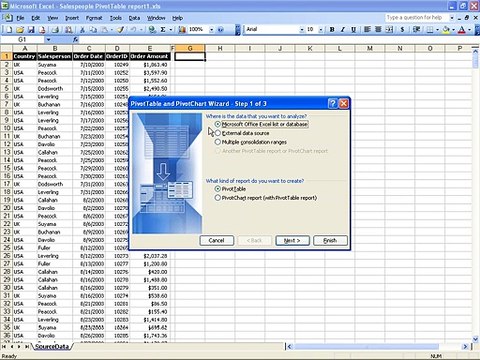This screenshot has width=480, height=360.
Task: Select the SourceData sheet tab
Action: [52, 347]
